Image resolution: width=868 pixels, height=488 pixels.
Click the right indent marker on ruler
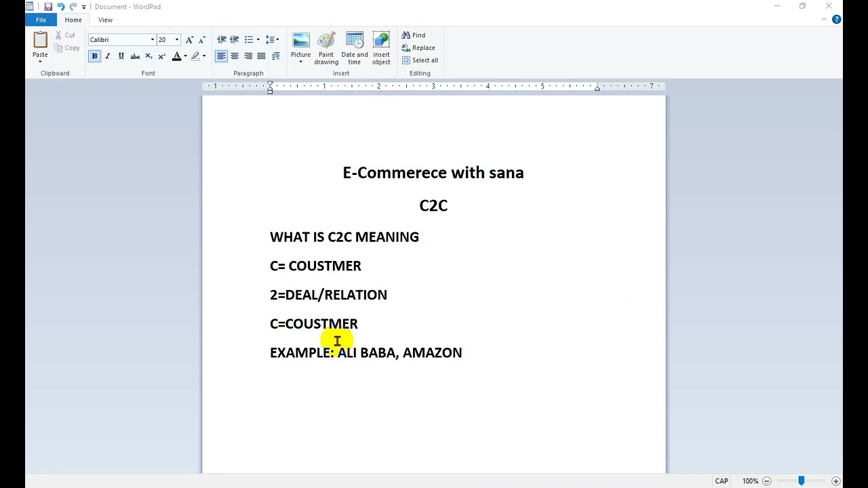[x=597, y=89]
